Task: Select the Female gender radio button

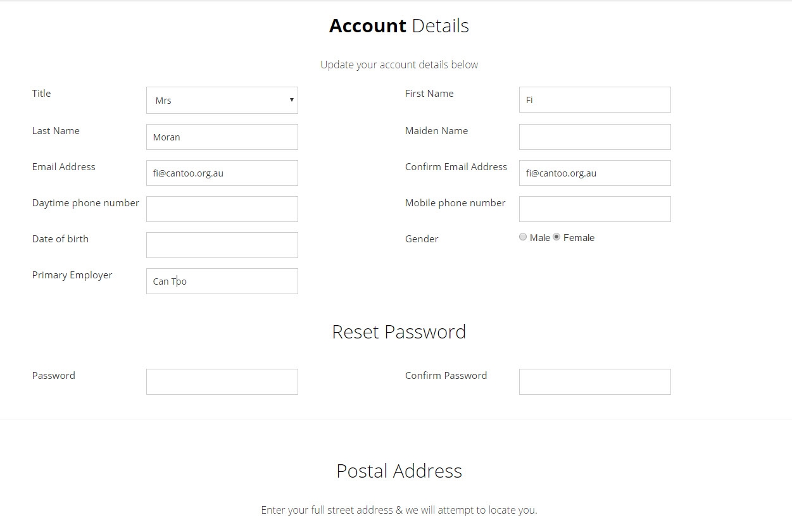Action: (556, 237)
